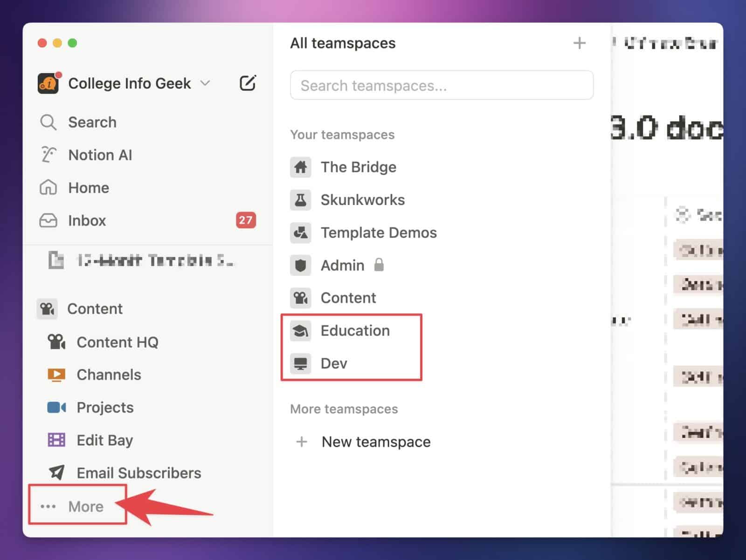Open Notion AI from the sidebar
This screenshot has width=746, height=560.
tap(100, 155)
